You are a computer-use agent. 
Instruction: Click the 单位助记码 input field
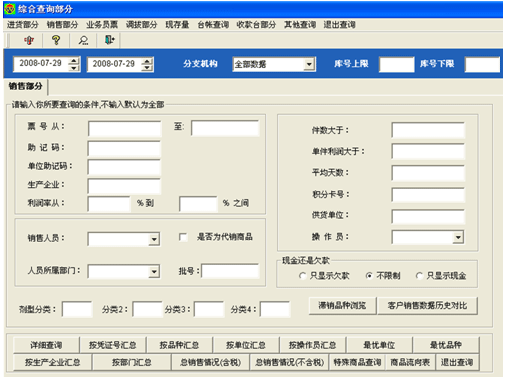pos(124,167)
